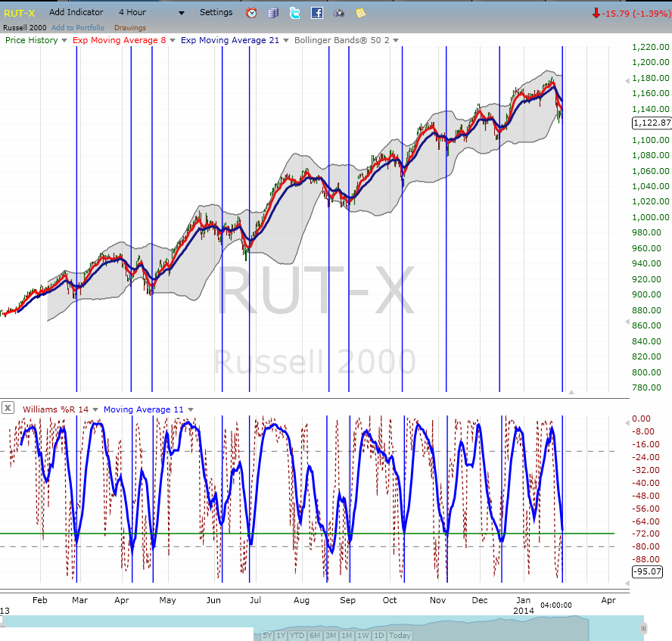This screenshot has height=641, width=672.
Task: Expand the timeframe dropdown arrow
Action: 182,14
